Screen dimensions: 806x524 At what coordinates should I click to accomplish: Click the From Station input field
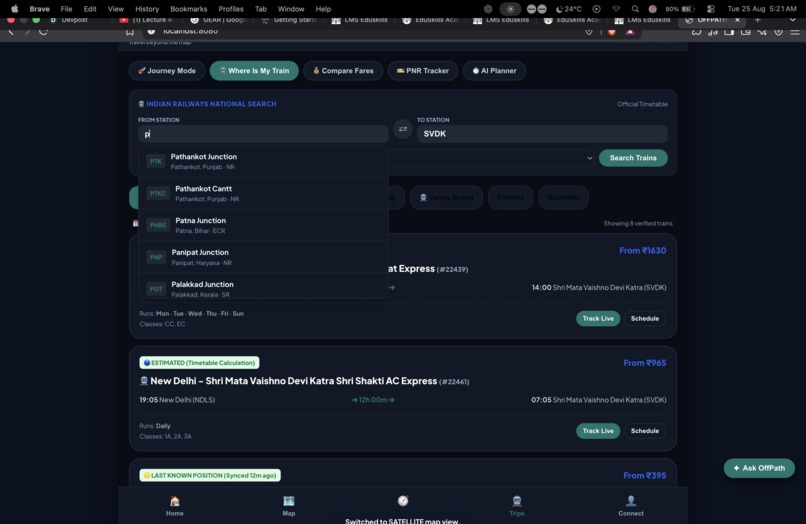263,134
